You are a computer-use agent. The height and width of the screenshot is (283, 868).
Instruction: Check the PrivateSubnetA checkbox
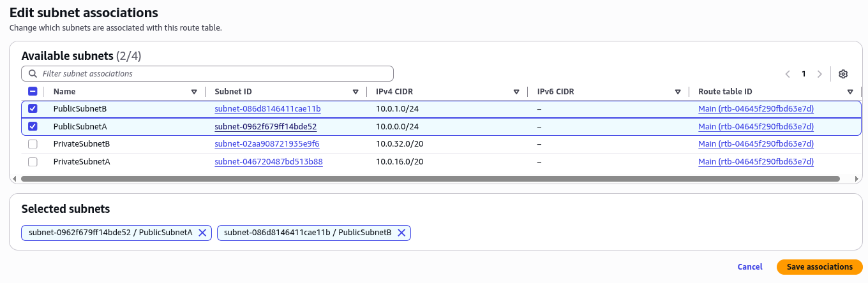tap(33, 162)
